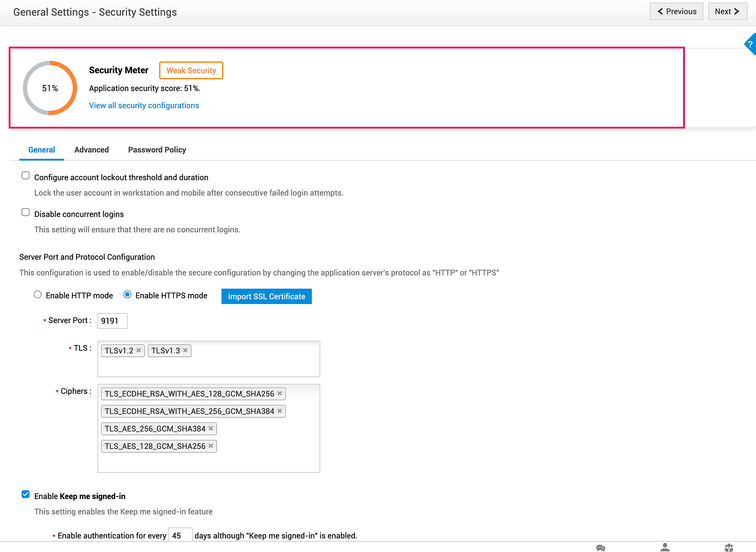The width and height of the screenshot is (756, 552).
Task: Switch to the Password Policy tab
Action: pos(157,150)
